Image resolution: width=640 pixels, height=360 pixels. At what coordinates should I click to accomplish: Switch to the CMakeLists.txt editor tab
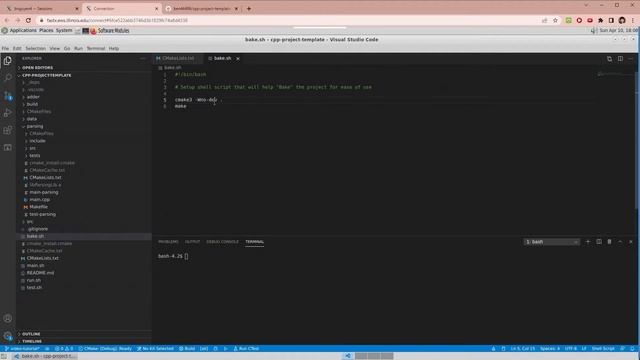tap(178, 58)
